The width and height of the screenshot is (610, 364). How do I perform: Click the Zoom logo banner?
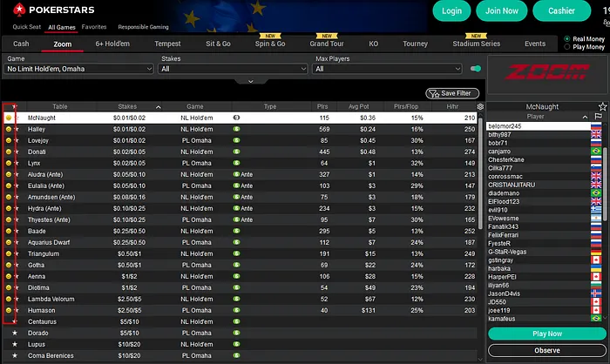[x=547, y=74]
